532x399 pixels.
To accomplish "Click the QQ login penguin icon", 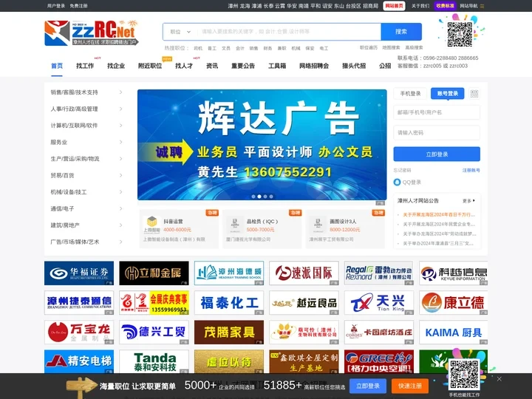I will coord(397,183).
